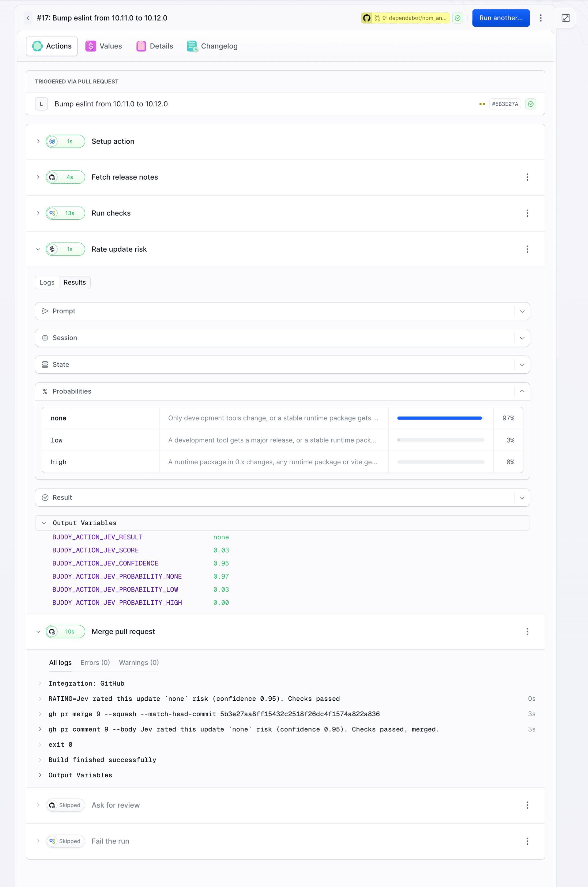Click the L avatar next to the commit message
The width and height of the screenshot is (588, 887).
pos(41,104)
